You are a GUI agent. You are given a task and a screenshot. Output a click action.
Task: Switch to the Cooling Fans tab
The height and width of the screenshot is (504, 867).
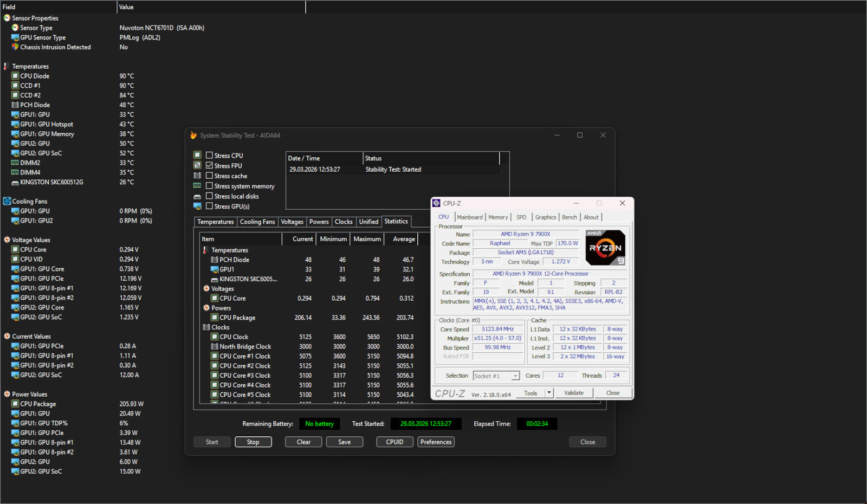click(x=257, y=222)
